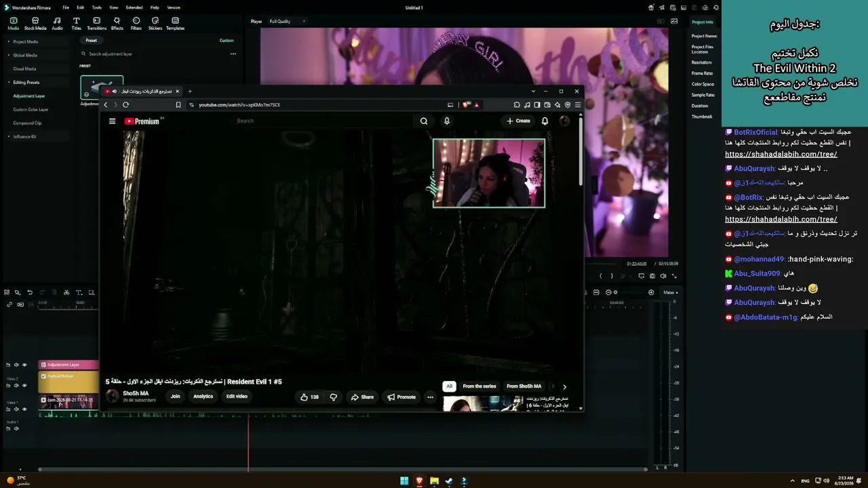Reload the YouTube page in browser
Viewport: 868px width, 488px height.
pos(125,104)
